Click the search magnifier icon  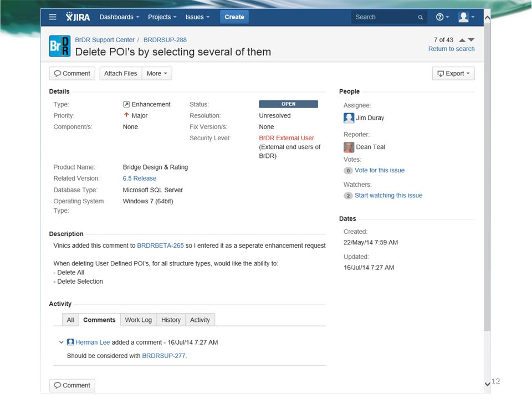pos(421,17)
